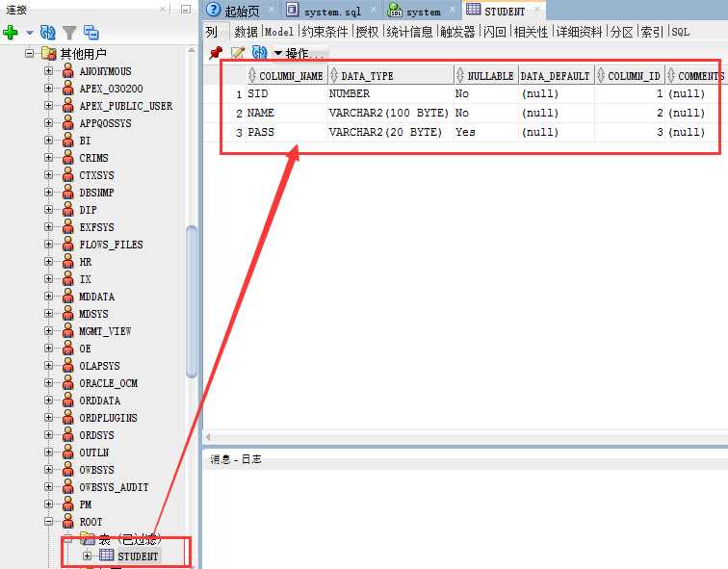Select the ORDDATA user icon

[x=68, y=400]
